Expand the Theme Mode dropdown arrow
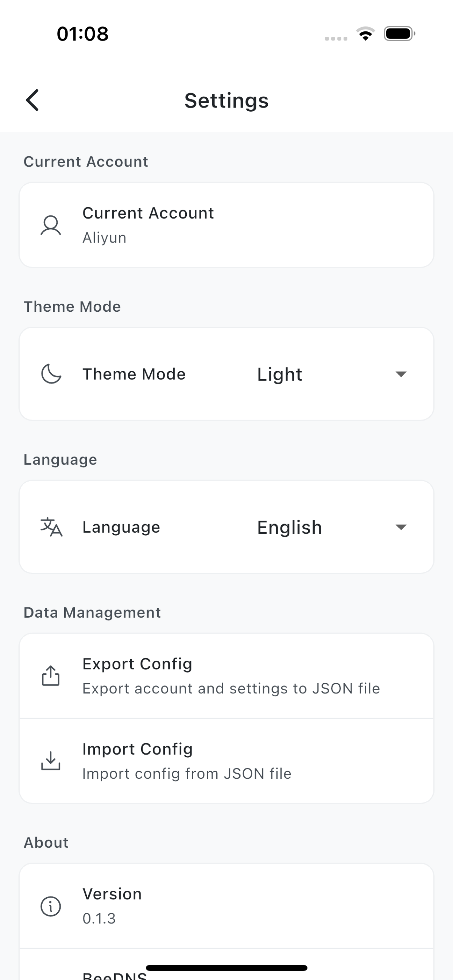This screenshot has width=453, height=980. coord(401,374)
